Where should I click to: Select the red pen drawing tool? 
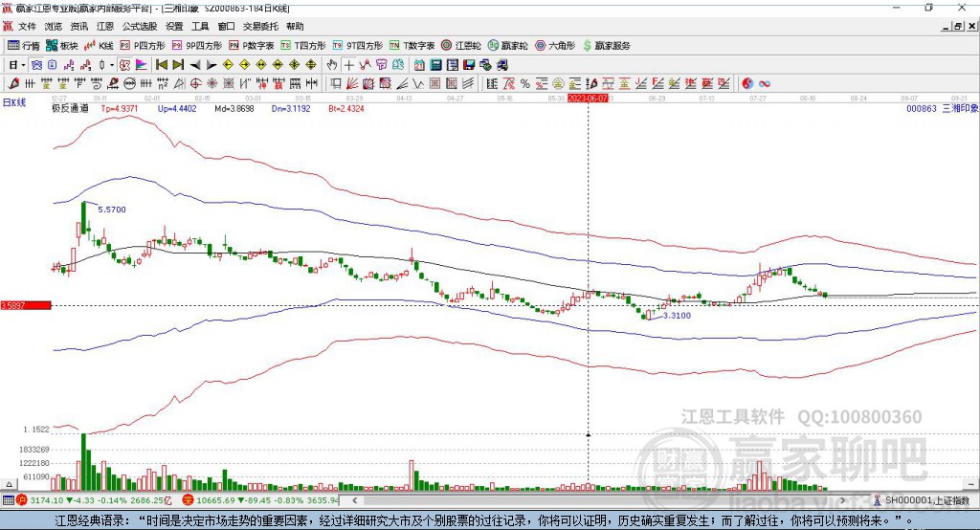point(13,83)
